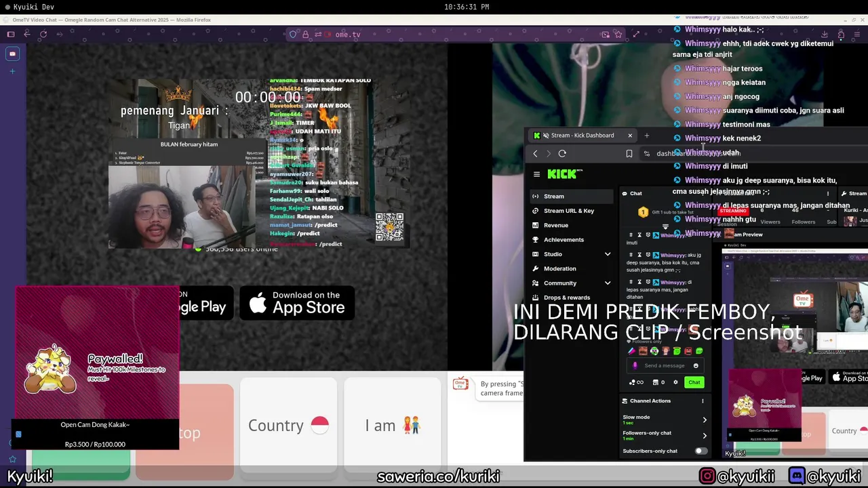Click purple microphone icon in chat input
868x488 pixels.
pyautogui.click(x=635, y=366)
